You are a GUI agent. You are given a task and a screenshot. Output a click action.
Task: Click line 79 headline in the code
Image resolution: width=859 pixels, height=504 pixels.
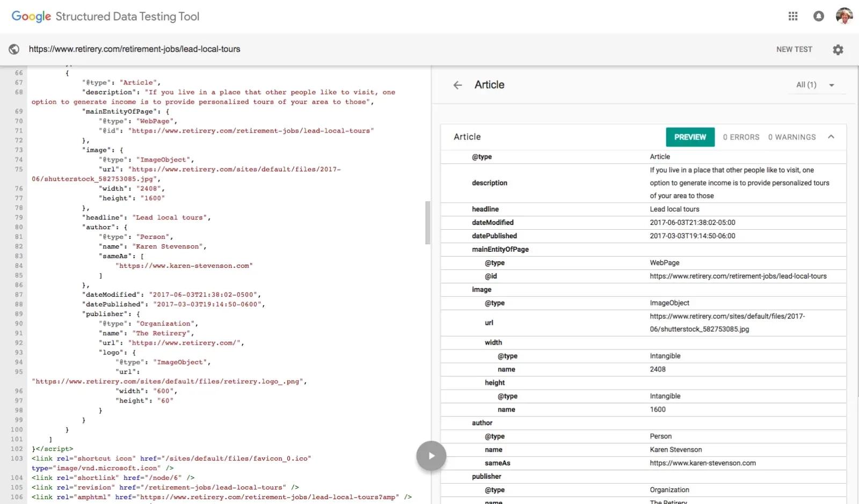(x=146, y=217)
